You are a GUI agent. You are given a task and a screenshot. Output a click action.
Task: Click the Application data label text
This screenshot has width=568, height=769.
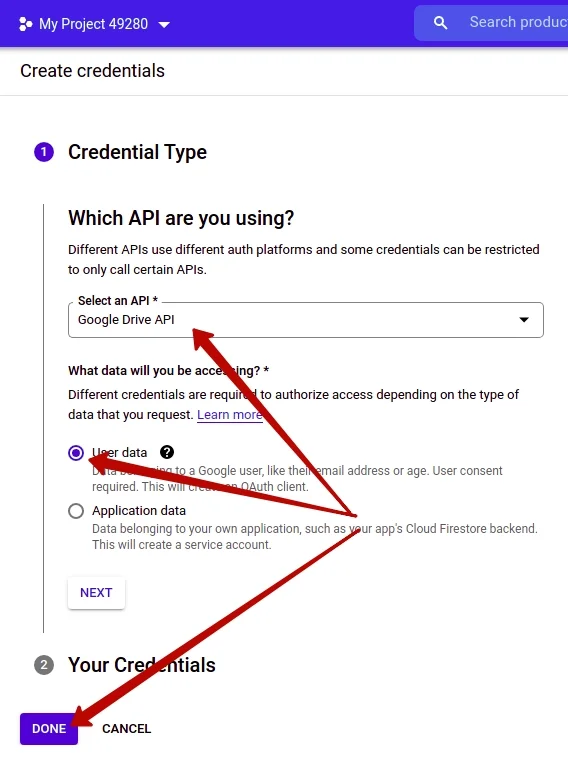click(139, 511)
